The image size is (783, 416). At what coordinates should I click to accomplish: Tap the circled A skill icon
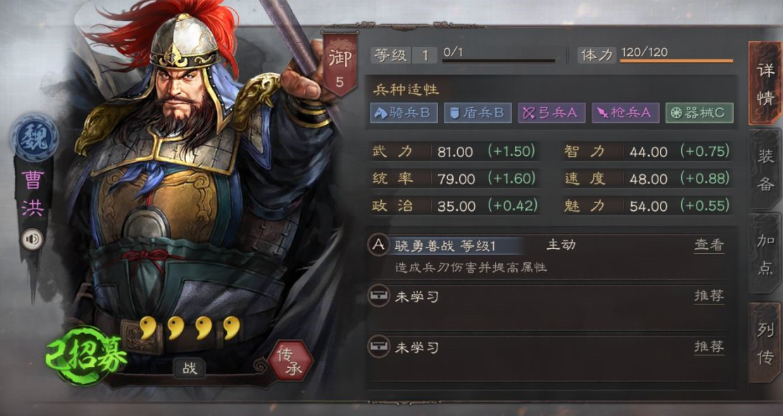379,245
